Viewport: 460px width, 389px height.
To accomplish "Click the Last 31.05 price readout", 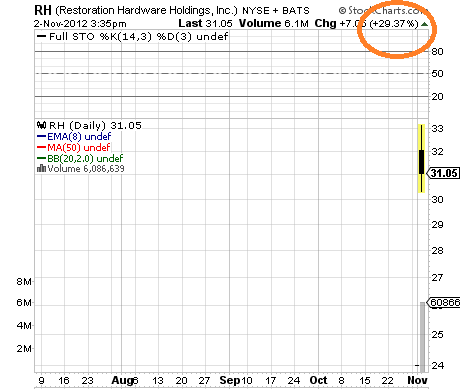I will coord(205,23).
